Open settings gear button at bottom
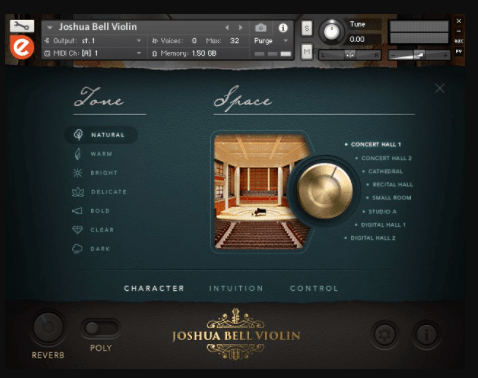The image size is (478, 378). [384, 334]
